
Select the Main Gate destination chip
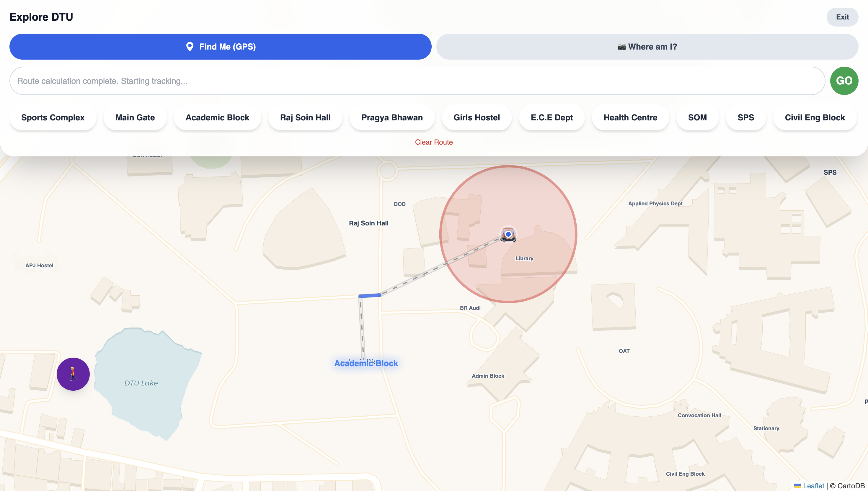[135, 117]
